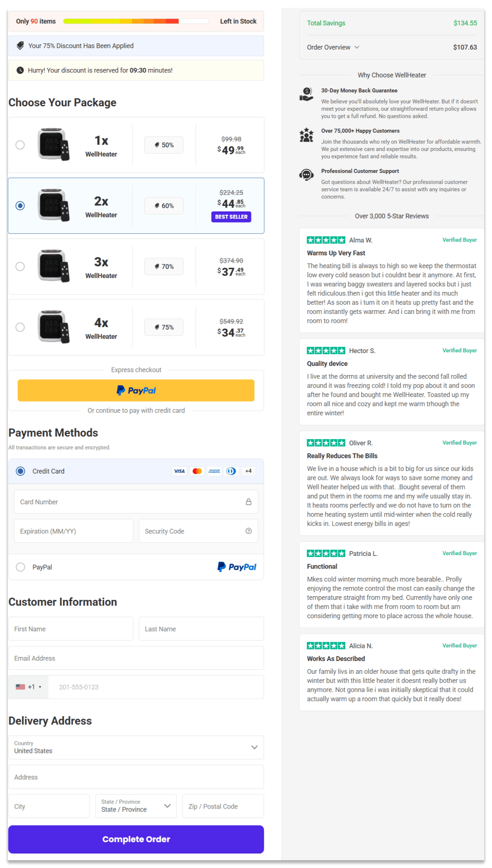The image size is (492, 868).
Task: Click the 60% discount badge
Action: pyautogui.click(x=164, y=205)
